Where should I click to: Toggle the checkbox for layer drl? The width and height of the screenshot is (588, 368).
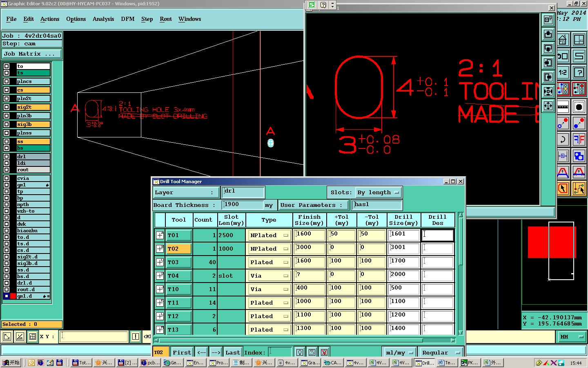tap(7, 157)
